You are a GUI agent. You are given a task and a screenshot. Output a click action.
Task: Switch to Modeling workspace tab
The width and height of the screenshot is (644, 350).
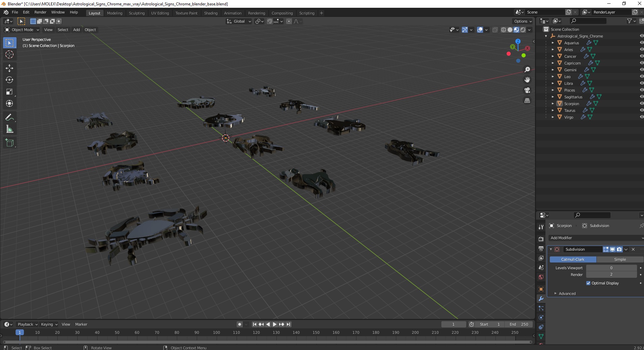[115, 13]
